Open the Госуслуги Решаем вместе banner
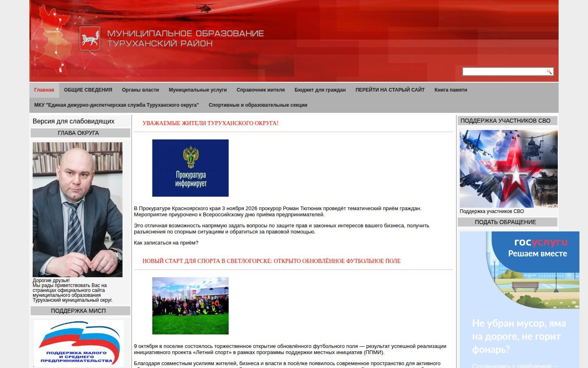The height and width of the screenshot is (368, 588). click(519, 300)
